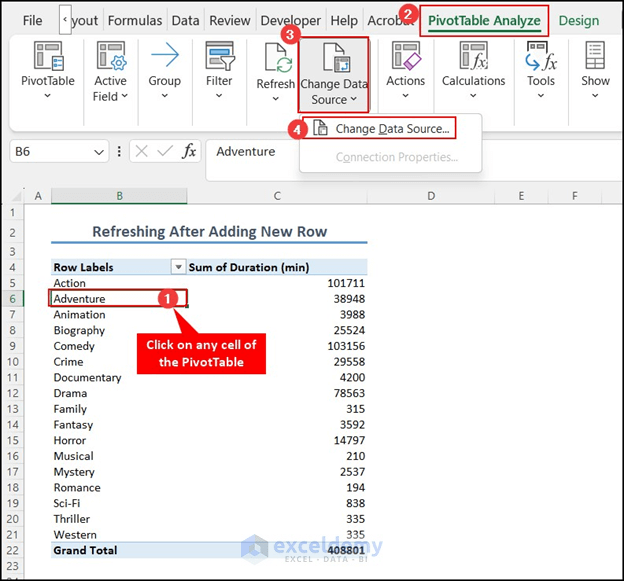The height and width of the screenshot is (581, 624).
Task: Switch to the Formulas tab
Action: point(135,21)
